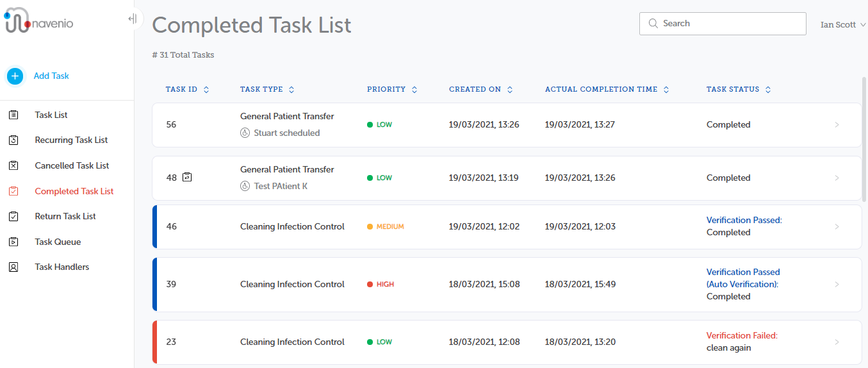Click the blue plus Add Task icon
This screenshot has width=868, height=368.
click(15, 76)
